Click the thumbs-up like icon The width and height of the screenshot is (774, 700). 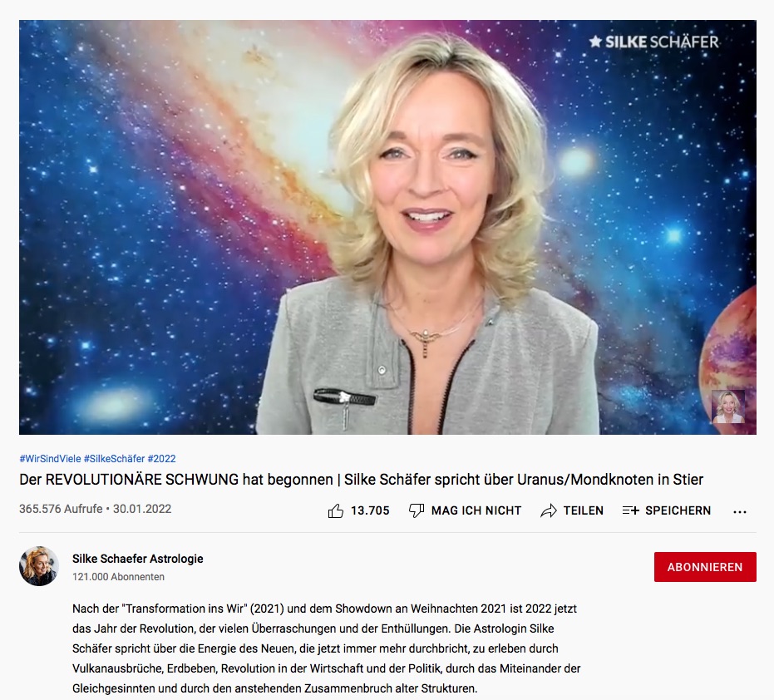click(336, 510)
